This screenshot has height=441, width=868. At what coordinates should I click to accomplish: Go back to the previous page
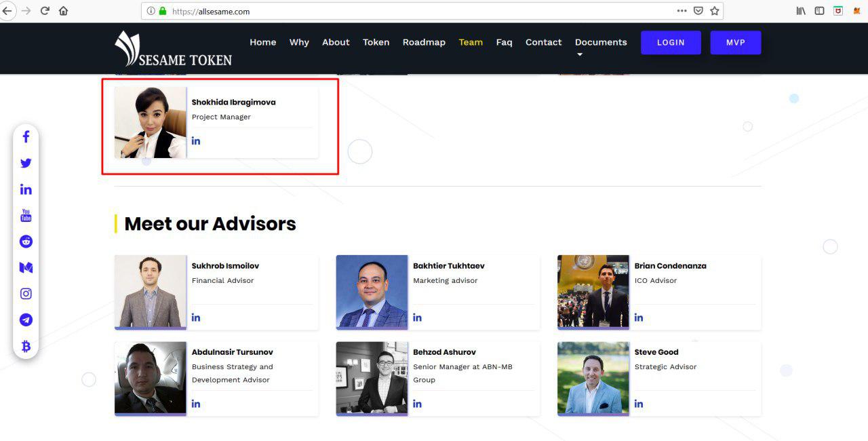[x=7, y=11]
